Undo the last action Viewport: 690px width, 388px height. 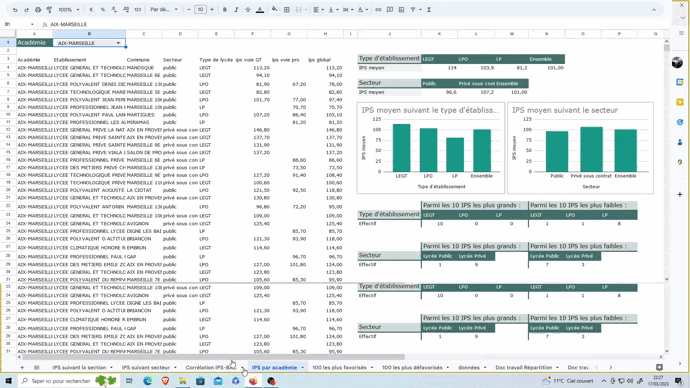(15, 10)
